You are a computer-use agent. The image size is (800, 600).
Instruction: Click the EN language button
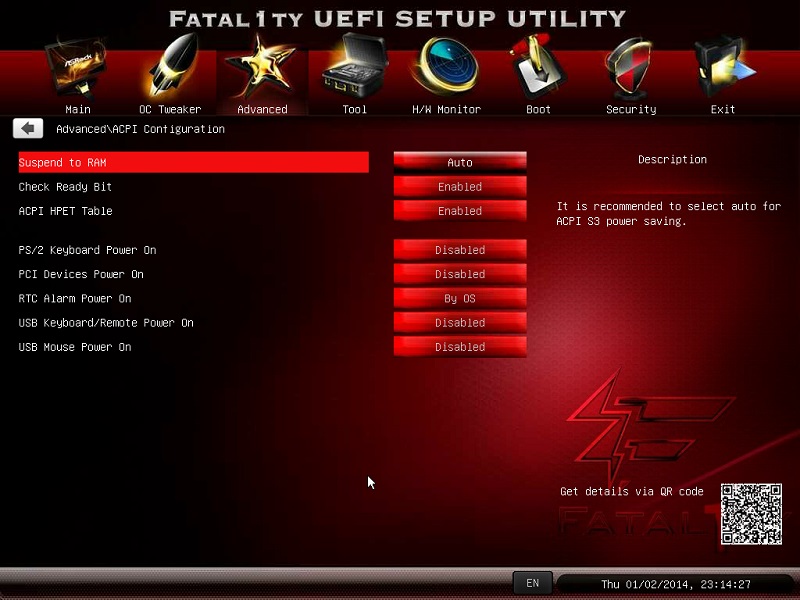[x=532, y=583]
